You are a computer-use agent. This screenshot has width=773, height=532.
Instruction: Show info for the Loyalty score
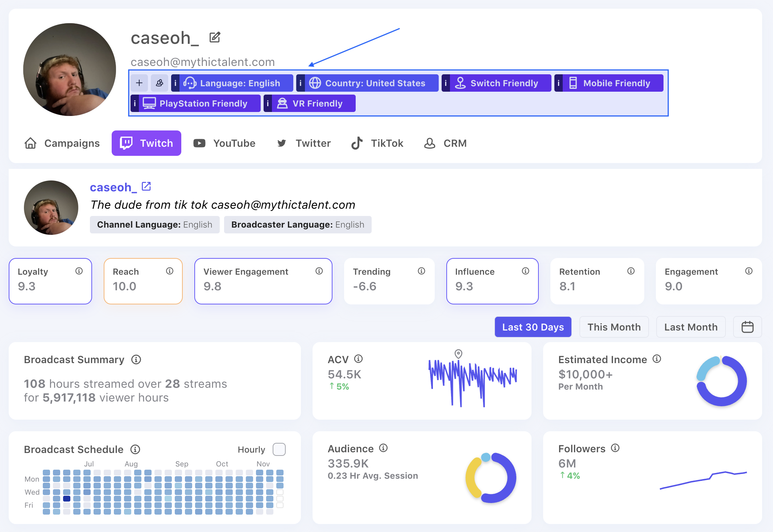pyautogui.click(x=79, y=271)
